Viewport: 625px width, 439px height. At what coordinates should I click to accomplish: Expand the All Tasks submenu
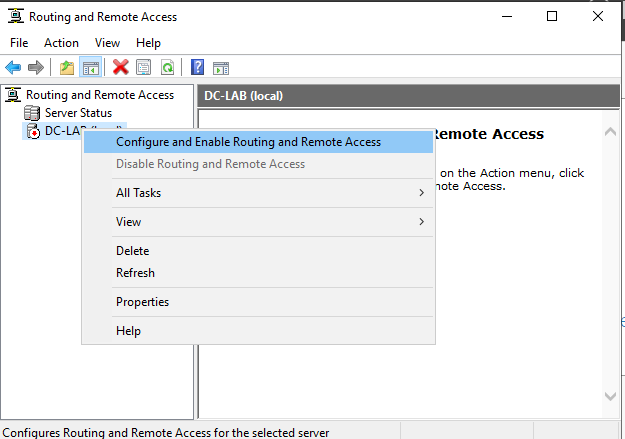(138, 193)
